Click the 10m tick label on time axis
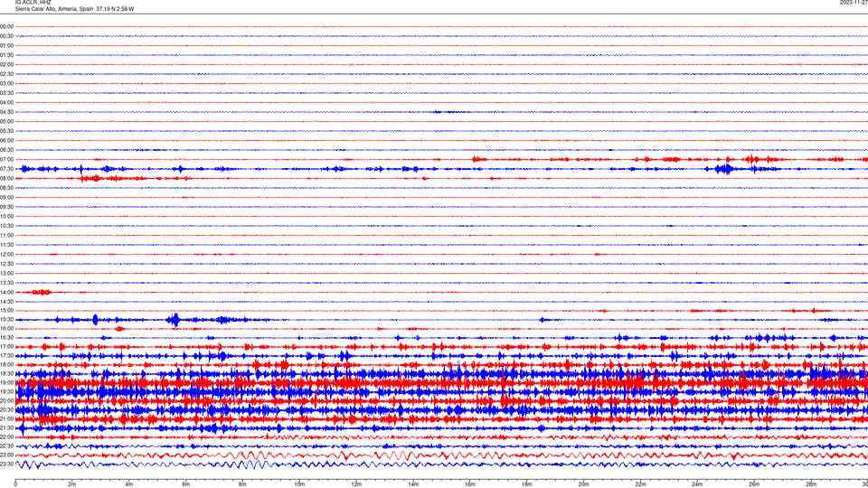The height and width of the screenshot is (488, 868). click(x=299, y=484)
